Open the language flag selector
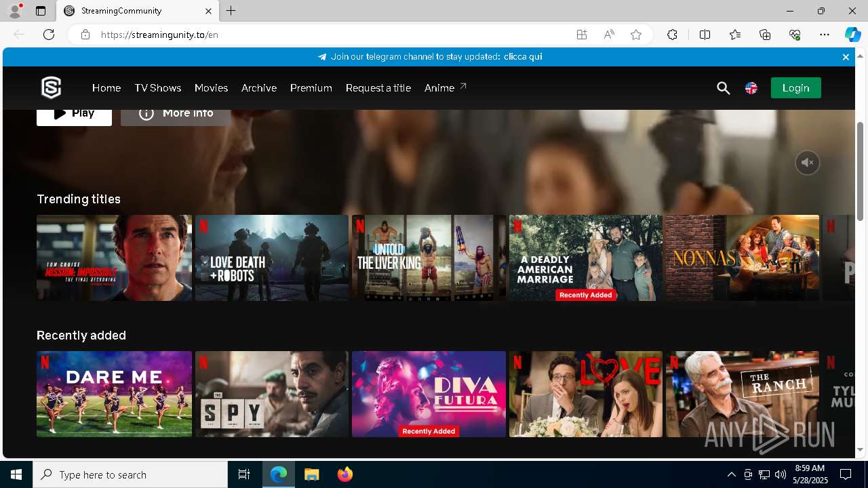The width and height of the screenshot is (868, 488). coord(751,88)
